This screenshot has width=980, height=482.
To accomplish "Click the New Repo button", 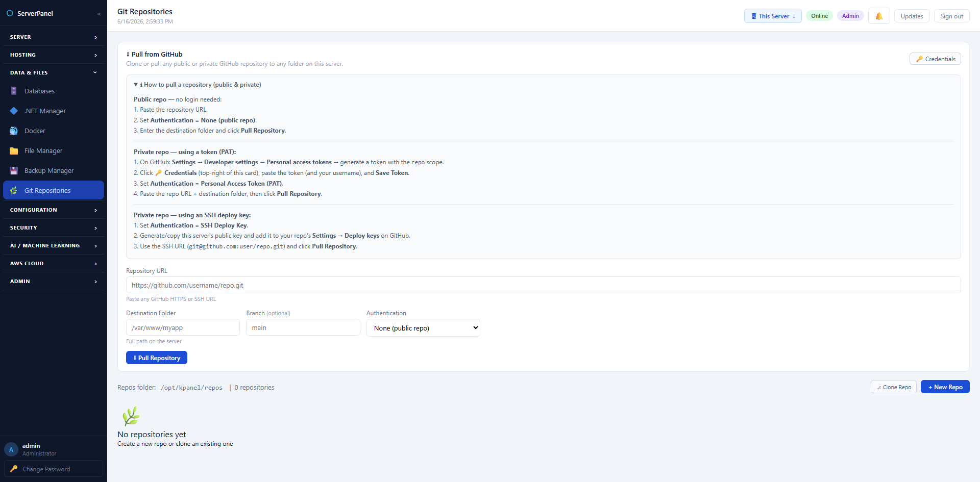I will (945, 387).
